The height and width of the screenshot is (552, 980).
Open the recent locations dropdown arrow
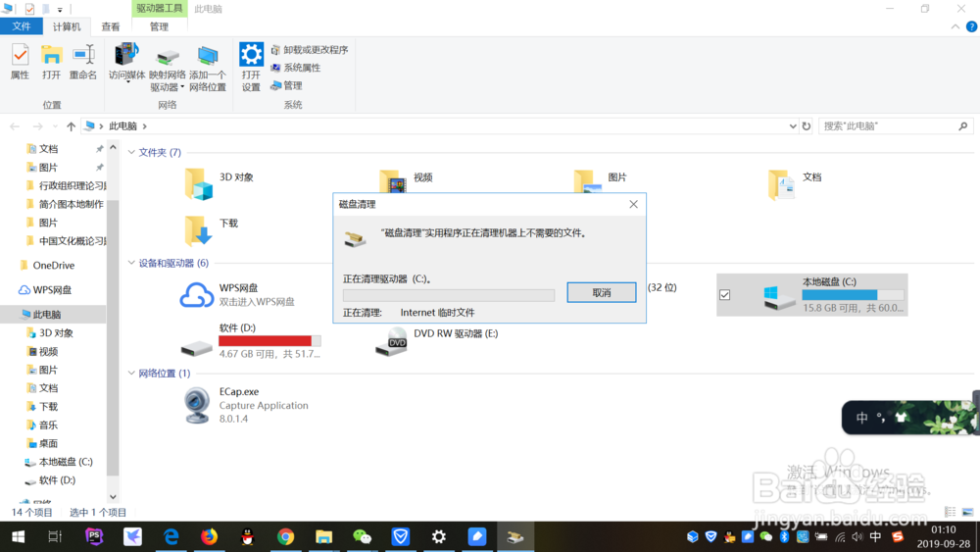pos(55,126)
